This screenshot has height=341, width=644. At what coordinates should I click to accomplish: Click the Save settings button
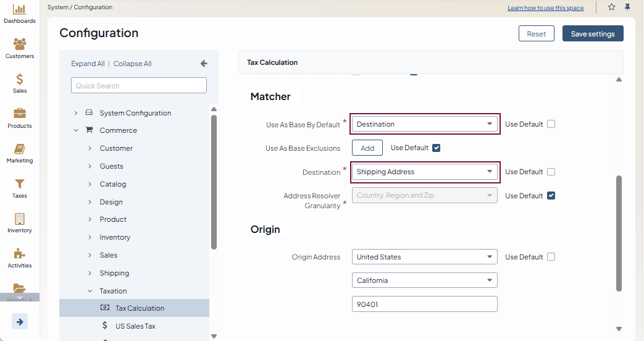coord(592,34)
